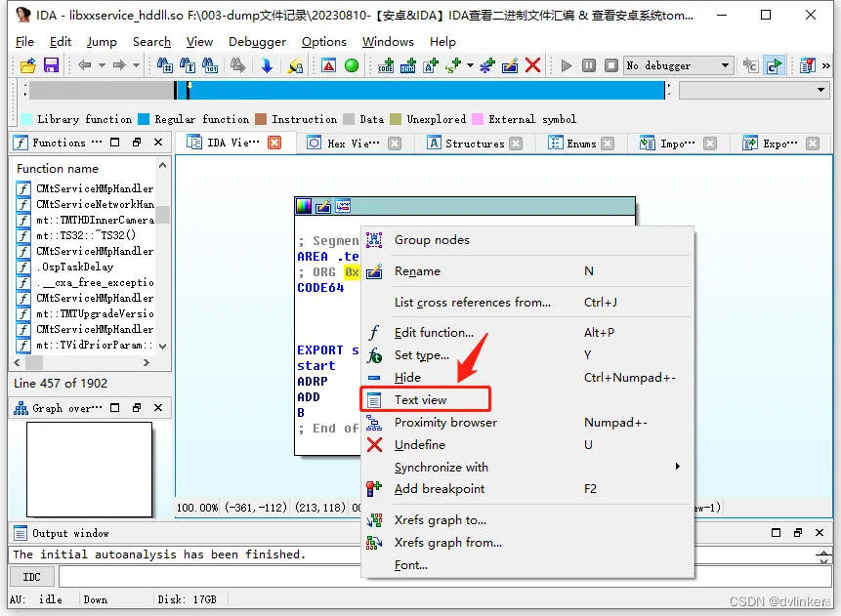The width and height of the screenshot is (841, 616).
Task: Stop process with the square stop icon
Action: tap(610, 65)
